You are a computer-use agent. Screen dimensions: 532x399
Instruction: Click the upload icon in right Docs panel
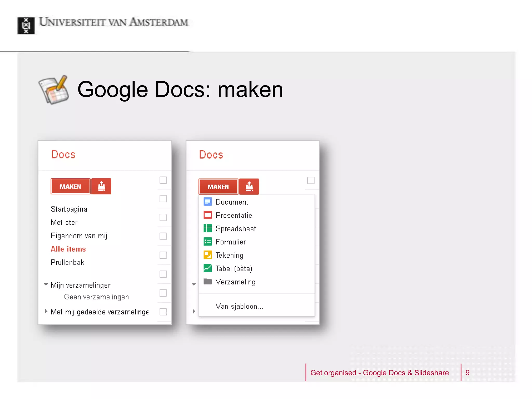point(249,187)
